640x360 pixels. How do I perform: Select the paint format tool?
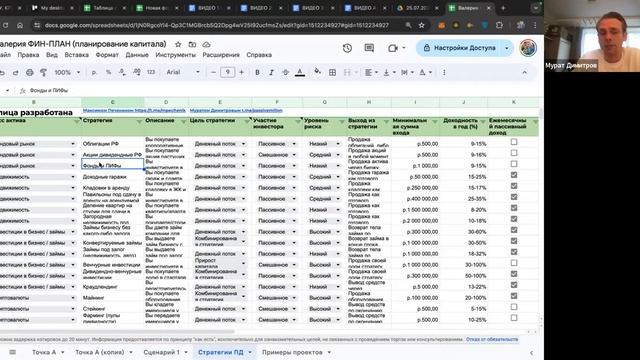43,72
